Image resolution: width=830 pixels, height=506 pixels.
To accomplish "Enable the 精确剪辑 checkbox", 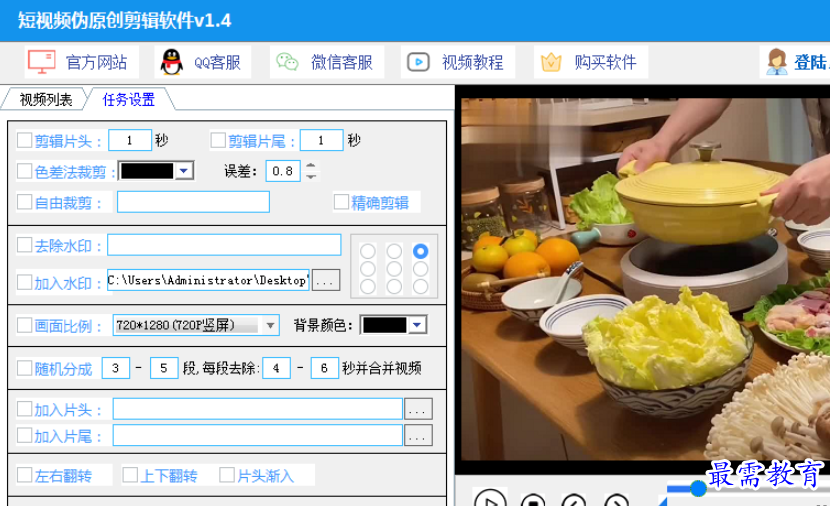I will 341,202.
